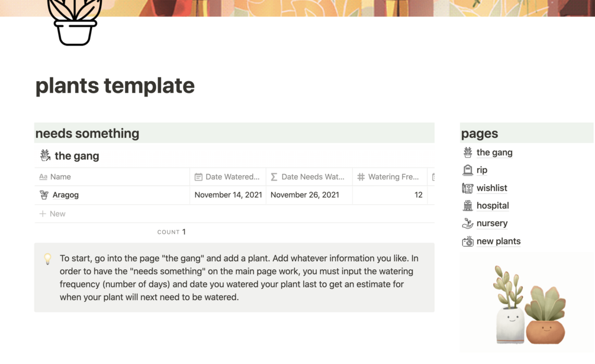Open the Name column header menu
This screenshot has width=595, height=364.
60,177
